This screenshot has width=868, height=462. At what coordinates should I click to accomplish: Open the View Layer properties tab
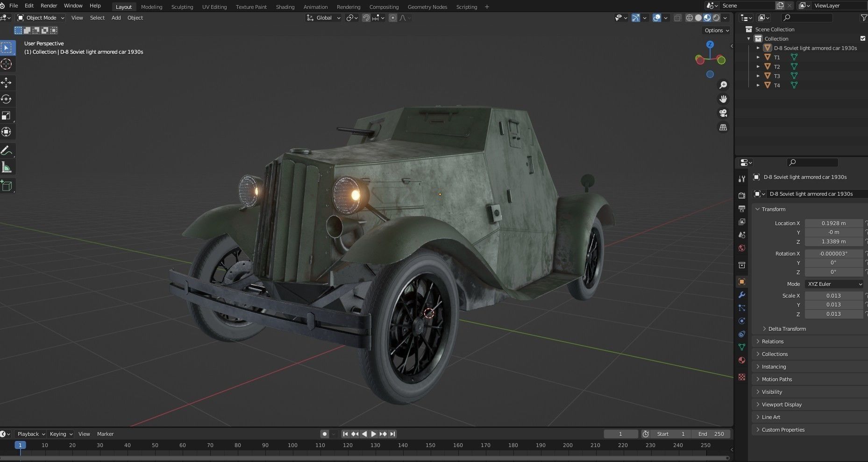742,221
